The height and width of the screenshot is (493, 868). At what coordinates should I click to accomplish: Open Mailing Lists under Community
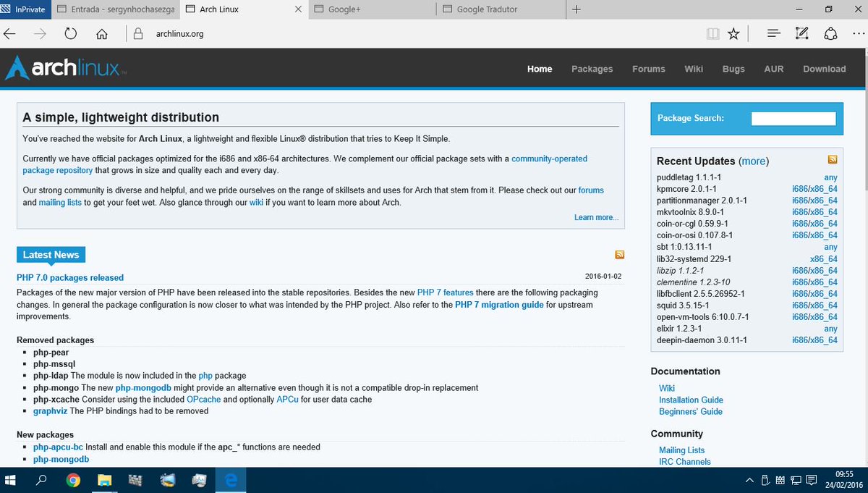click(681, 450)
